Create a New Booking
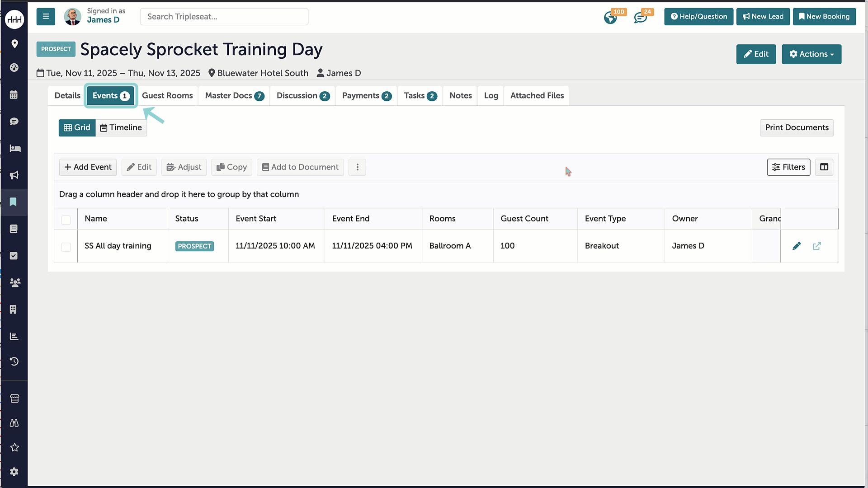The height and width of the screenshot is (488, 868). pos(824,17)
